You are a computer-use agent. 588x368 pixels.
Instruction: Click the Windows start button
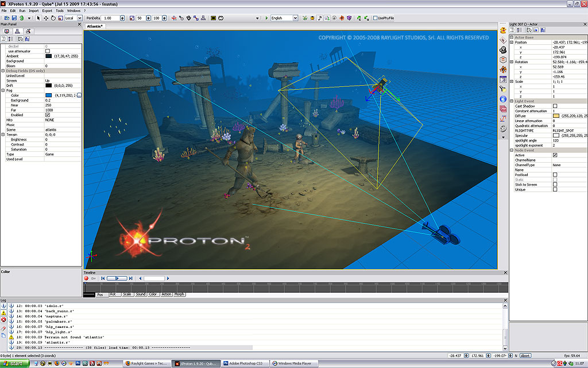[x=14, y=363]
